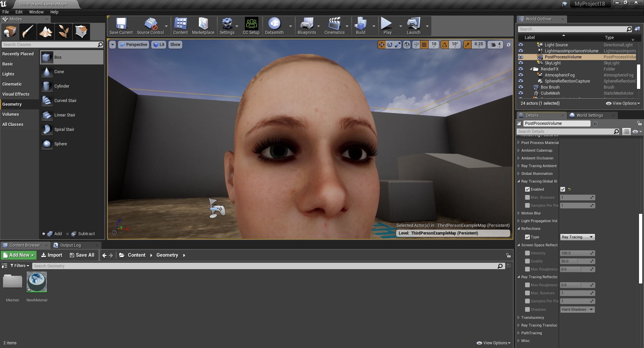The height and width of the screenshot is (348, 644).
Task: Hide Light Source via eye icon
Action: [521, 45]
